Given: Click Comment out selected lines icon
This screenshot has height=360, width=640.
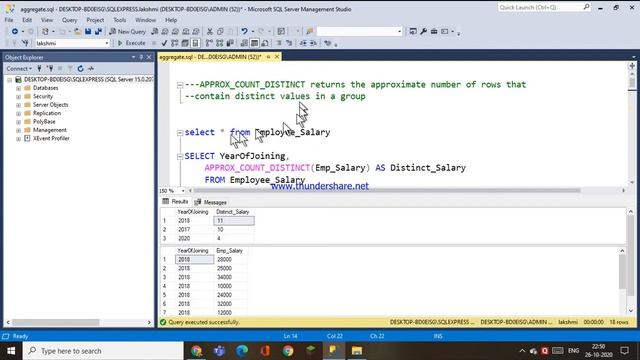Looking at the screenshot, I should click(279, 43).
